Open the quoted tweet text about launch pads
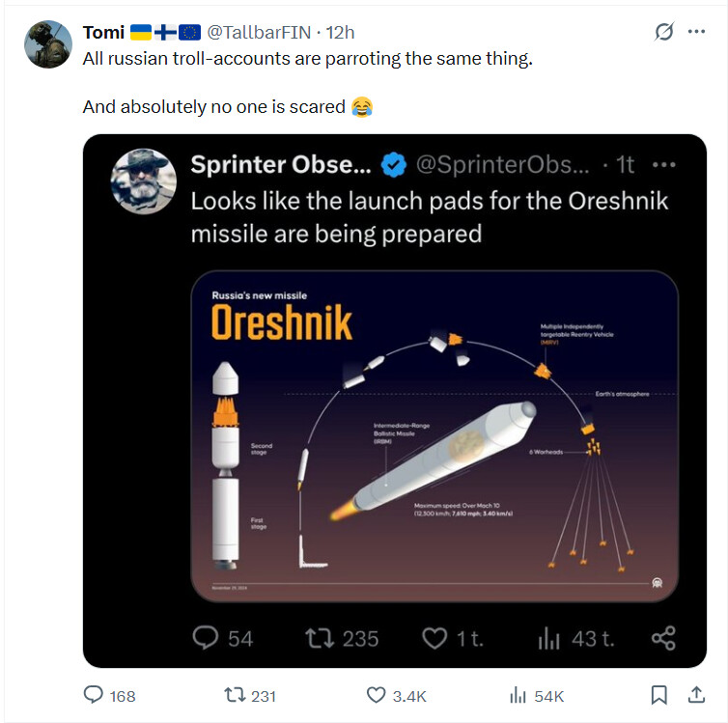The height and width of the screenshot is (723, 728). pos(429,217)
